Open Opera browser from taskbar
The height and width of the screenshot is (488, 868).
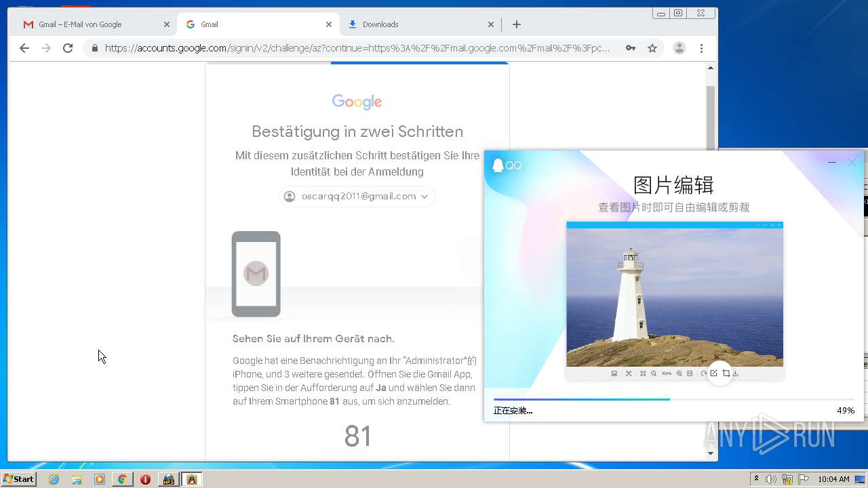coord(145,479)
